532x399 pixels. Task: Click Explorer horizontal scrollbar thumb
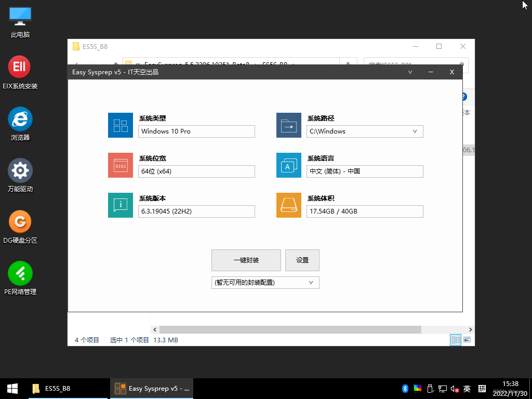pyautogui.click(x=290, y=329)
